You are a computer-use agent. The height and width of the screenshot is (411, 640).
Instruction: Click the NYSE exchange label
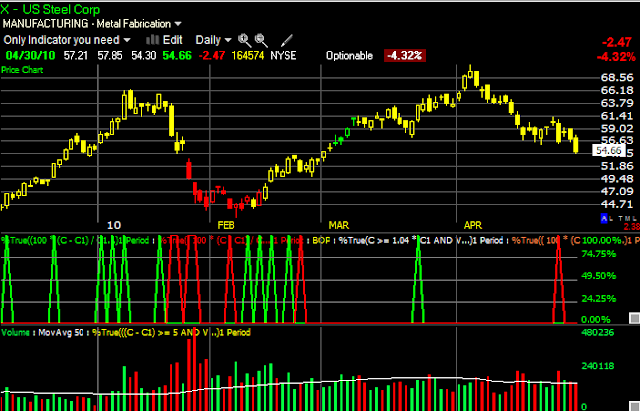[283, 56]
